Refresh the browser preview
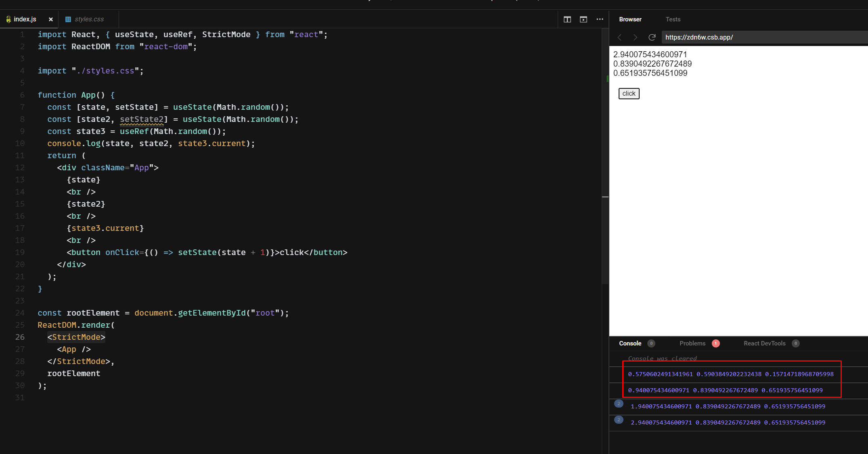 652,37
